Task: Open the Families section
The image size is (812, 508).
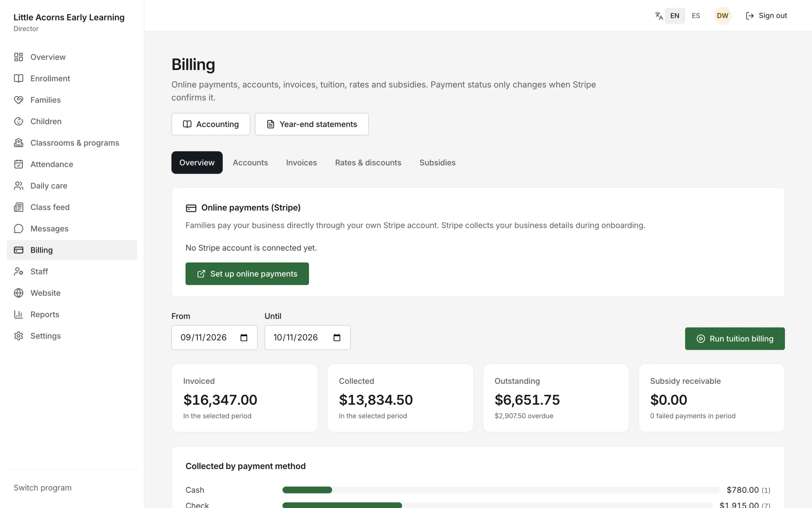Action: tap(72, 100)
